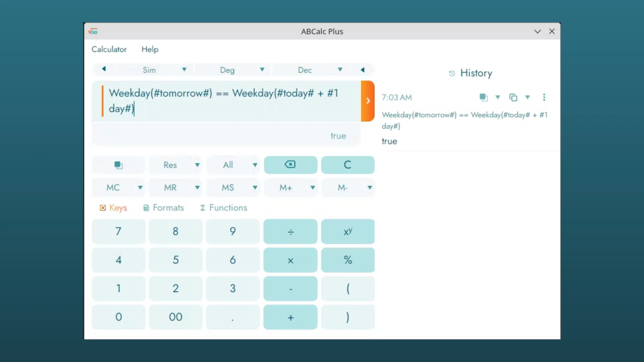The image size is (644, 362).
Task: Expand the MC dropdown arrow
Action: [140, 188]
